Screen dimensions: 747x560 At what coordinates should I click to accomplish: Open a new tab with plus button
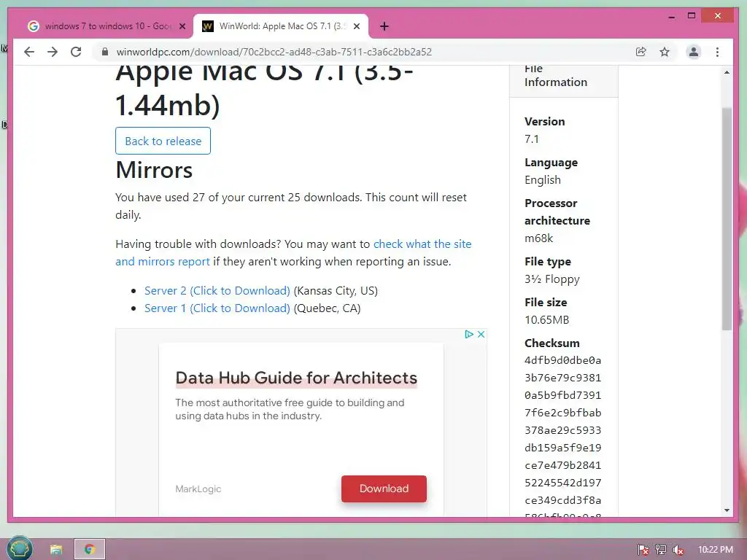click(x=384, y=26)
